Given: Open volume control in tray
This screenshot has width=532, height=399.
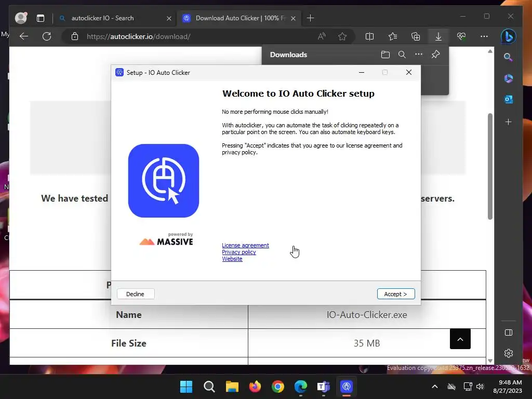Looking at the screenshot, I should (480, 387).
